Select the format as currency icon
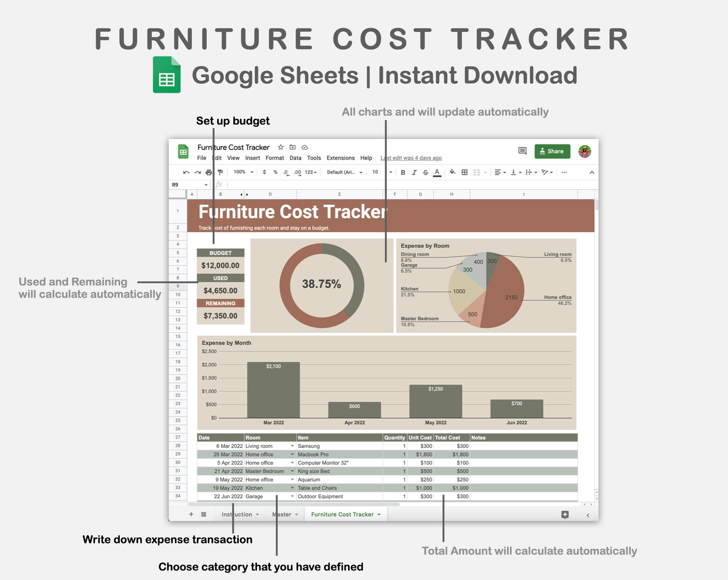Screen dimensions: 728x580 [264, 172]
